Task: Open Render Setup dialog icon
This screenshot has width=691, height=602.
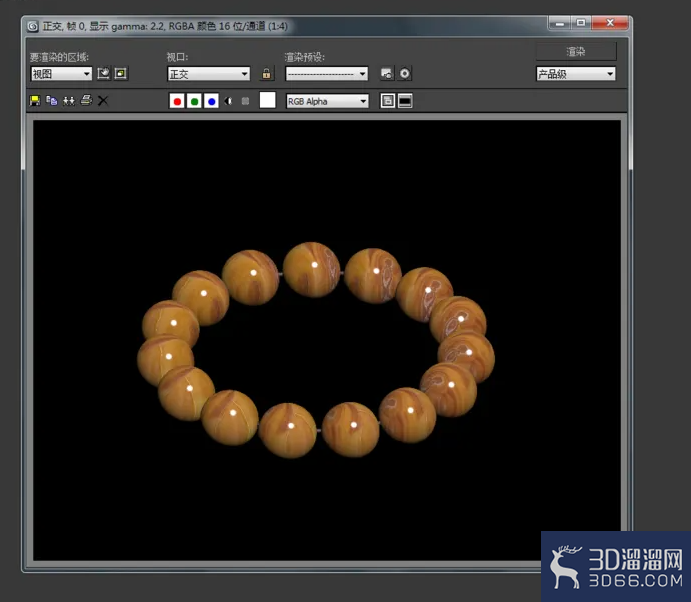Action: (x=387, y=74)
